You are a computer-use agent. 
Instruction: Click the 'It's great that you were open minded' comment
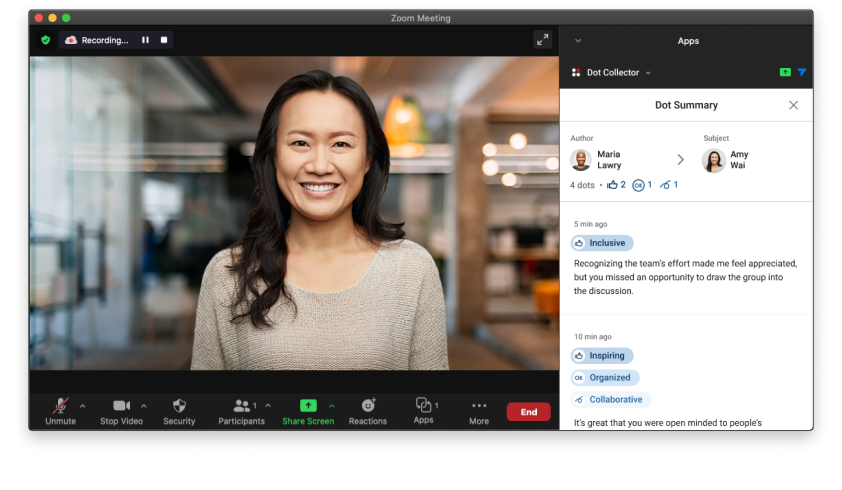pos(667,423)
